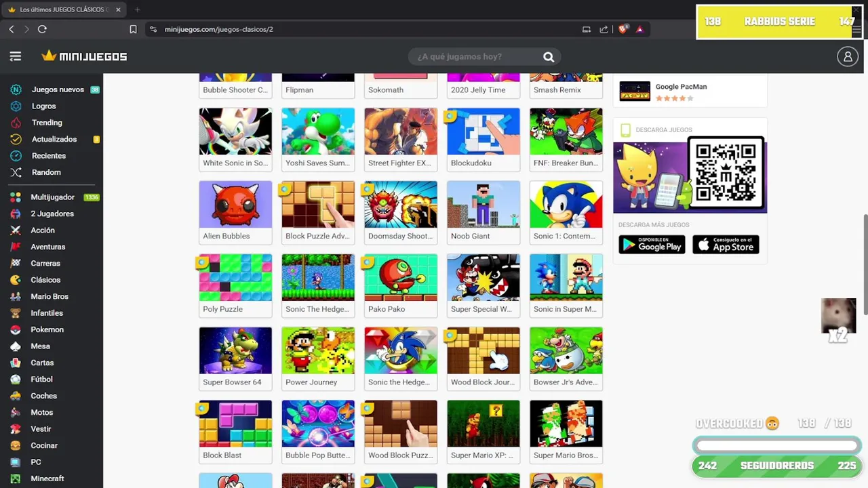Click the Fútbol ball icon
The height and width of the screenshot is (488, 868).
[16, 380]
